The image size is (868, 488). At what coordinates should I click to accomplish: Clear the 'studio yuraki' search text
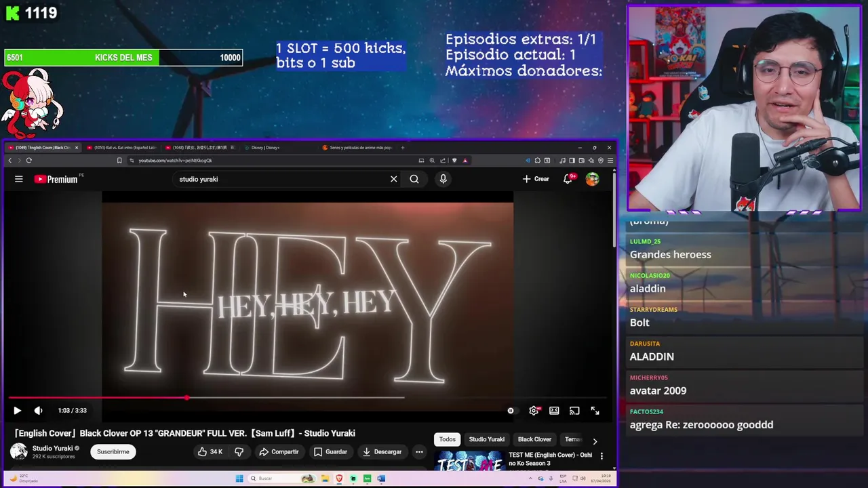pos(393,179)
